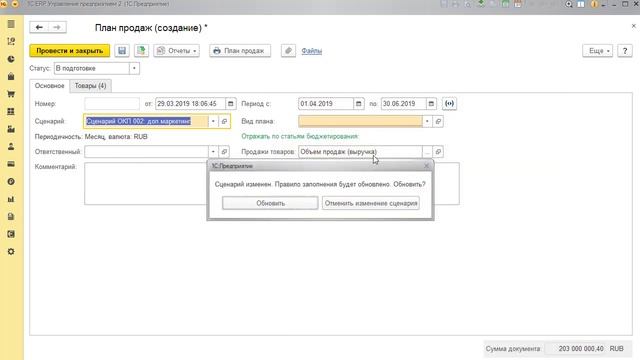This screenshot has height=360, width=640.
Task: Click Провести и закрыть button
Action: coord(70,51)
